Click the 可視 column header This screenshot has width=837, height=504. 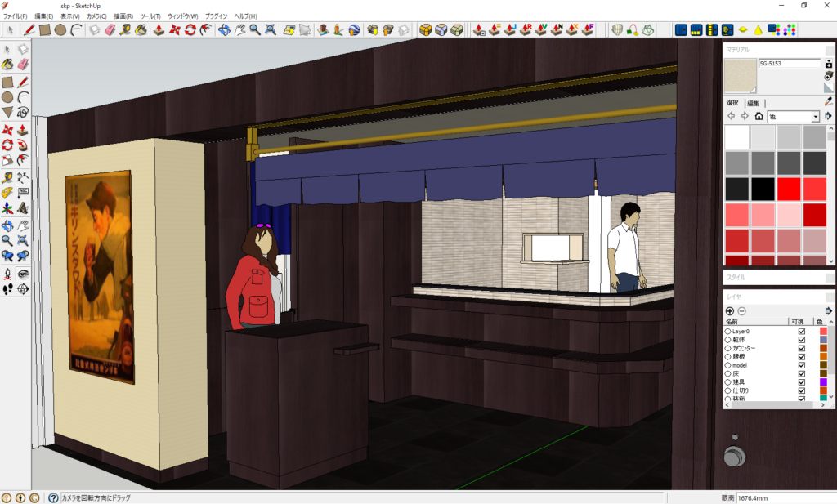798,322
